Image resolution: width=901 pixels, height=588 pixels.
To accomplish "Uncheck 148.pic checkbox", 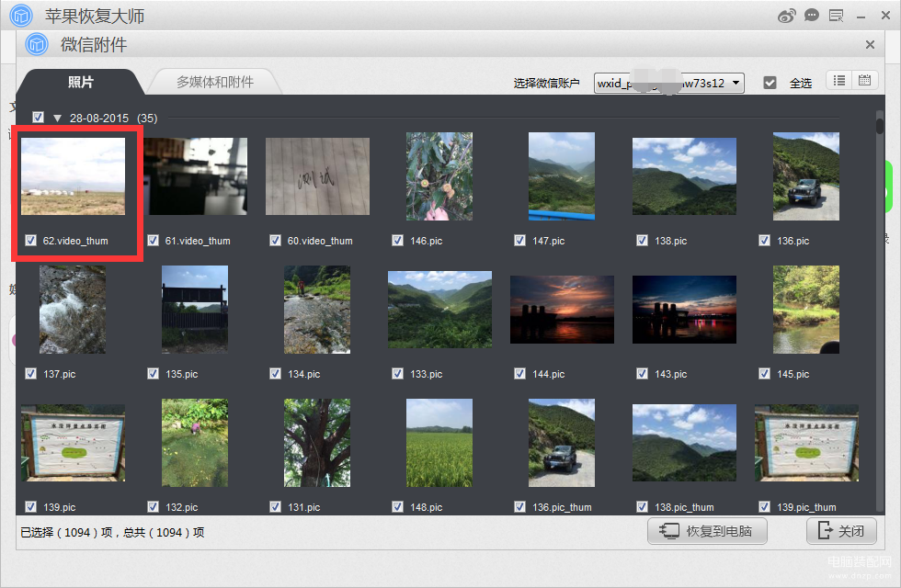I will coord(397,506).
